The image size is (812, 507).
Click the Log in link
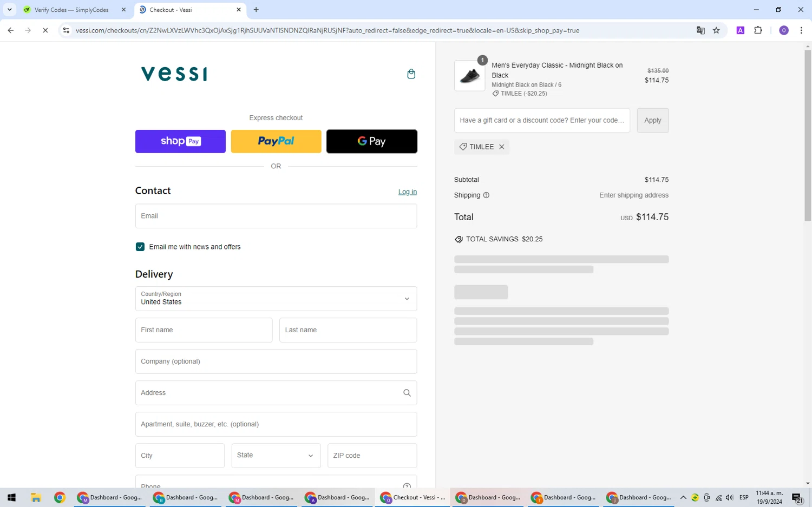tap(408, 192)
